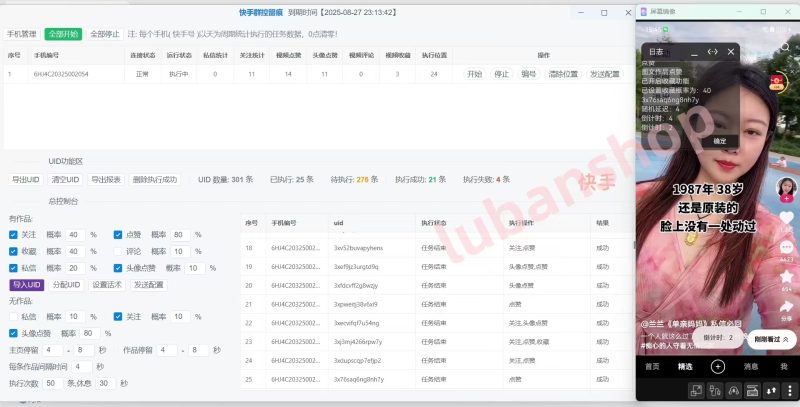Open the 消息 tab in phone

pos(751,366)
